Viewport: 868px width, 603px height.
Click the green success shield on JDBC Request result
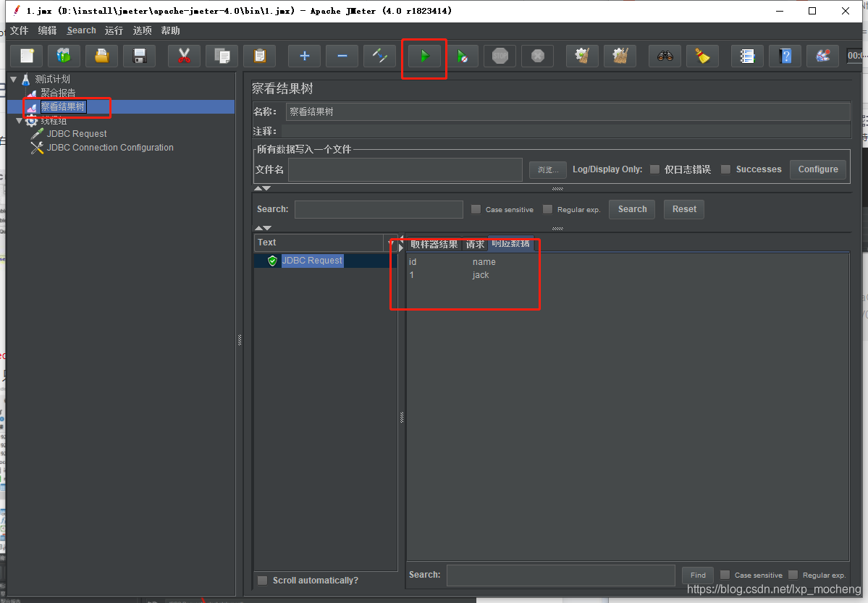click(272, 261)
